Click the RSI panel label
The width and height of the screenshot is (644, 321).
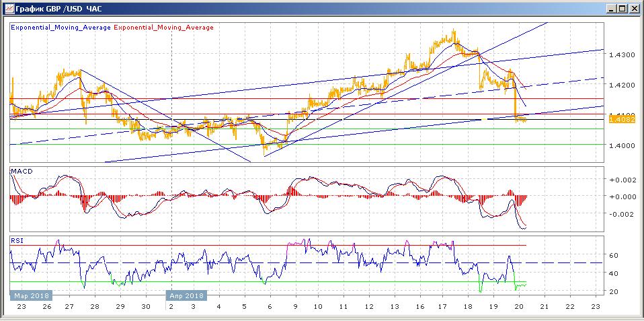pos(16,240)
